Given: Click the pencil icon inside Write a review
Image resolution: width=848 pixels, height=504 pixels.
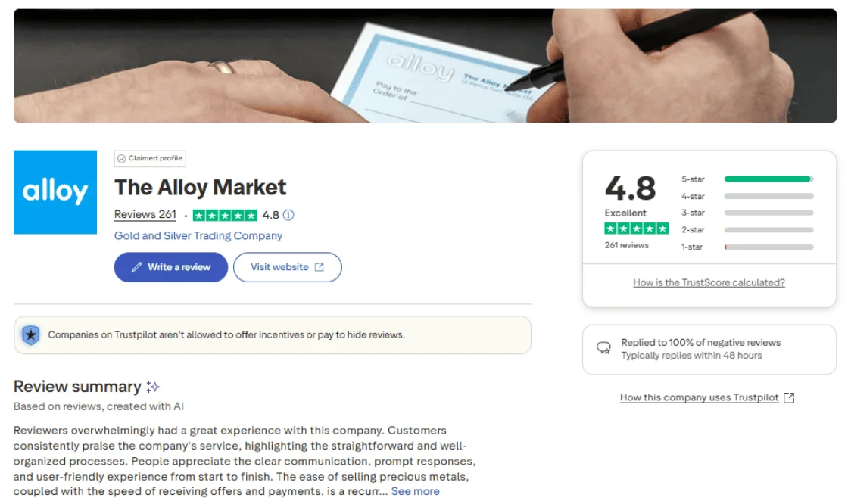Looking at the screenshot, I should click(x=136, y=267).
